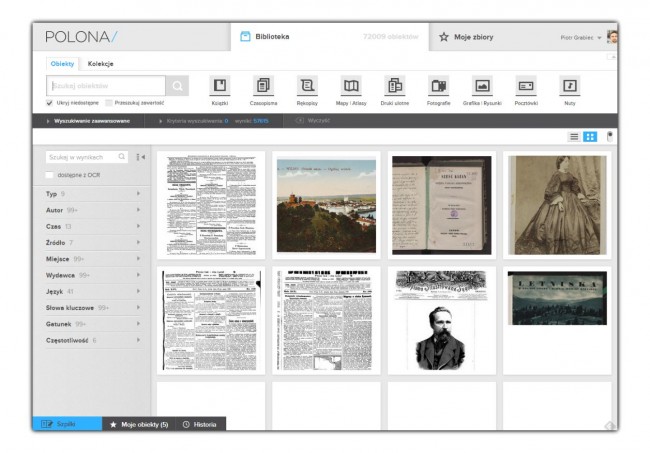
Task: Open the woman in dress photograph
Action: click(557, 205)
